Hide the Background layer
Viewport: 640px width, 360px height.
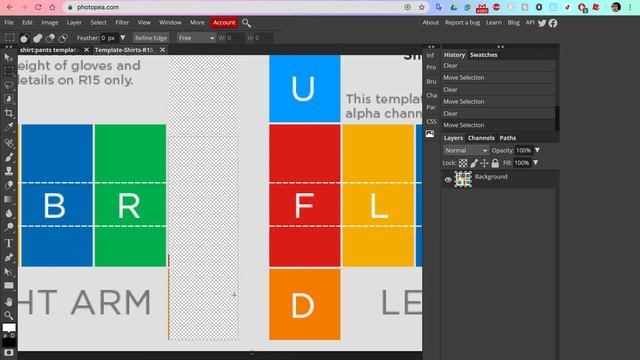pos(448,180)
